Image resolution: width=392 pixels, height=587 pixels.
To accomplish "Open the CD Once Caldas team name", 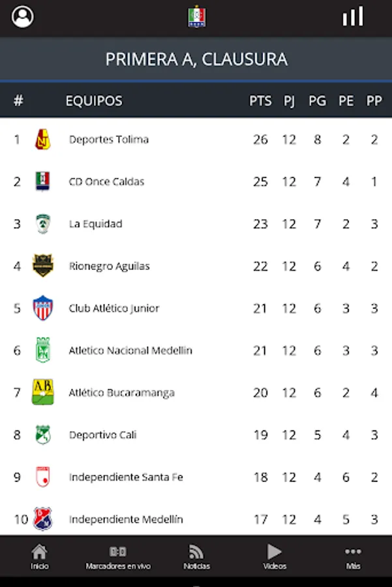I will 106,182.
